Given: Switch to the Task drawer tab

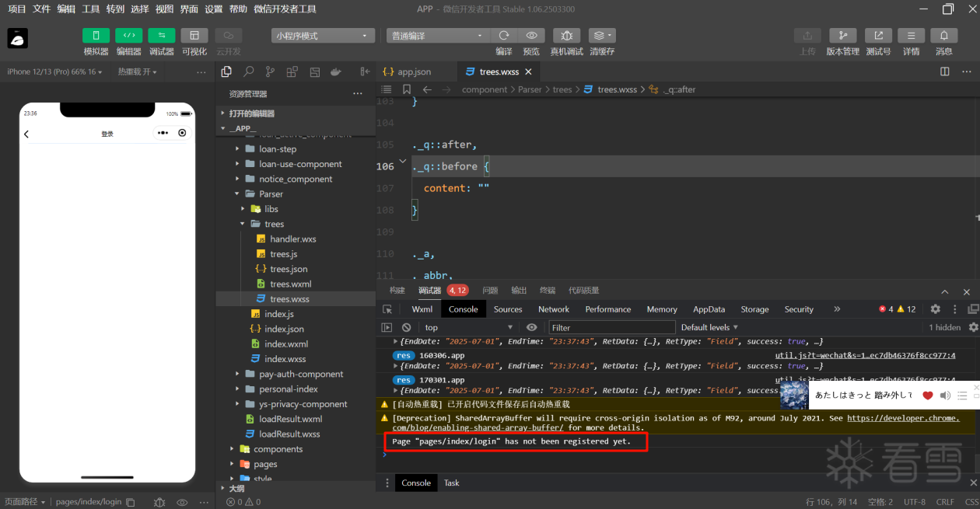Looking at the screenshot, I should pos(451,483).
